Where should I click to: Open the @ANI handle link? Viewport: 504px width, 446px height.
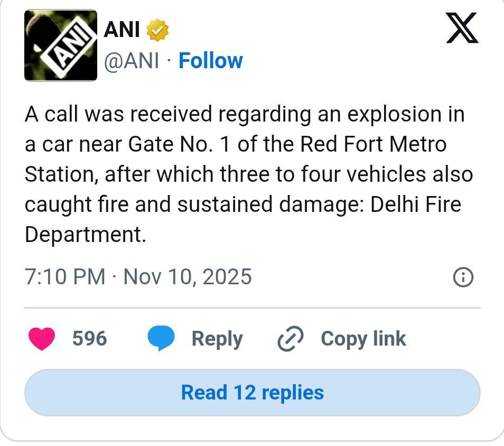pos(132,61)
